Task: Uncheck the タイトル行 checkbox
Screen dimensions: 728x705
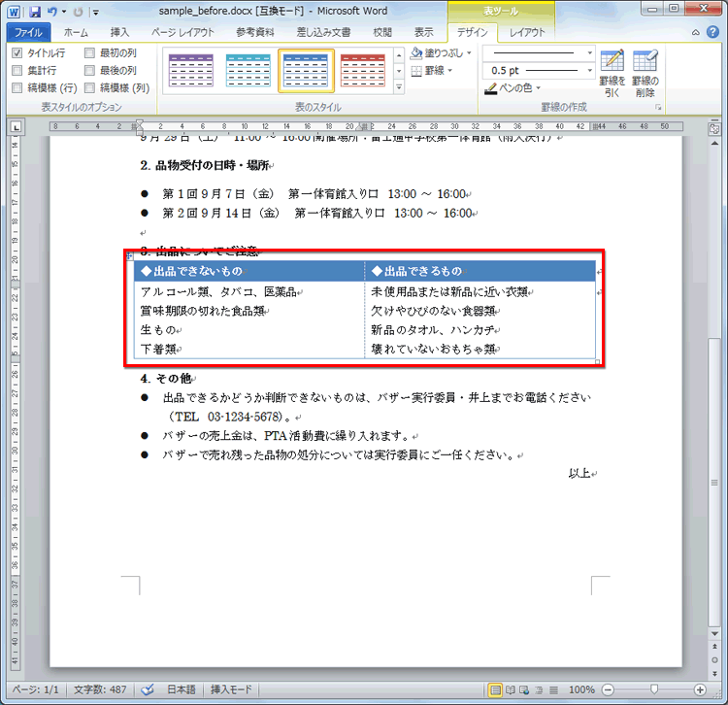Action: tap(17, 52)
